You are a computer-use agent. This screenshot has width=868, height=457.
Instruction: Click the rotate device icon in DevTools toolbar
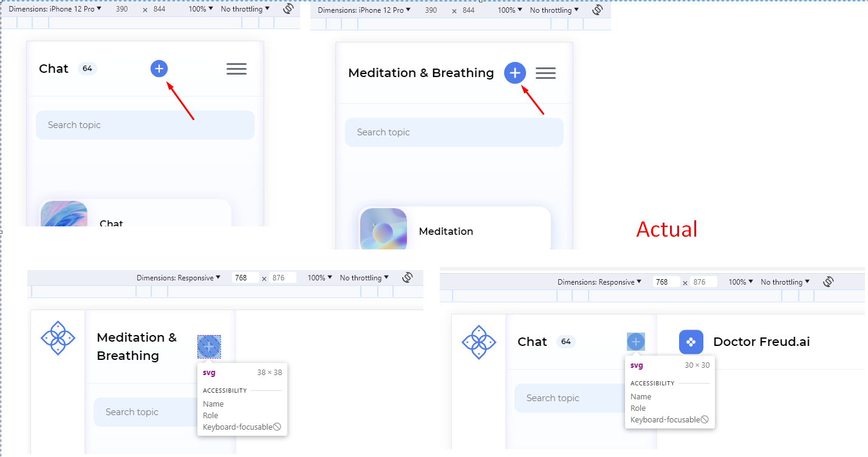[288, 8]
